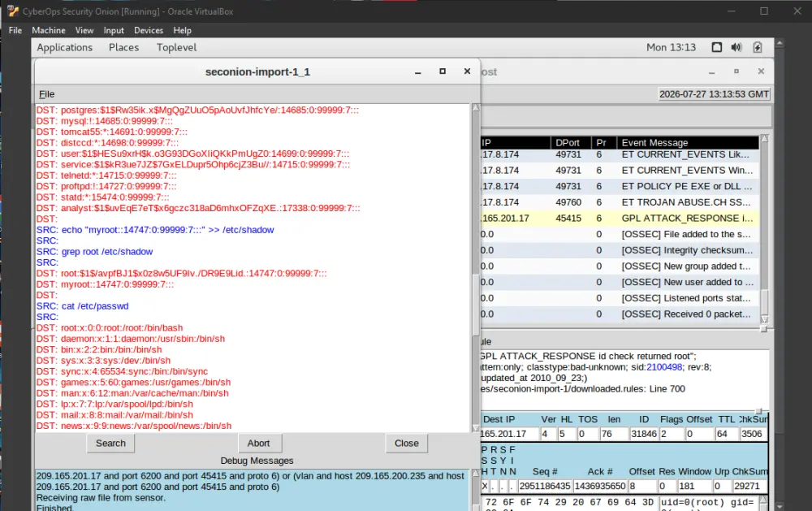812x511 pixels.
Task: Click the Close button in transcript window
Action: pyautogui.click(x=407, y=444)
